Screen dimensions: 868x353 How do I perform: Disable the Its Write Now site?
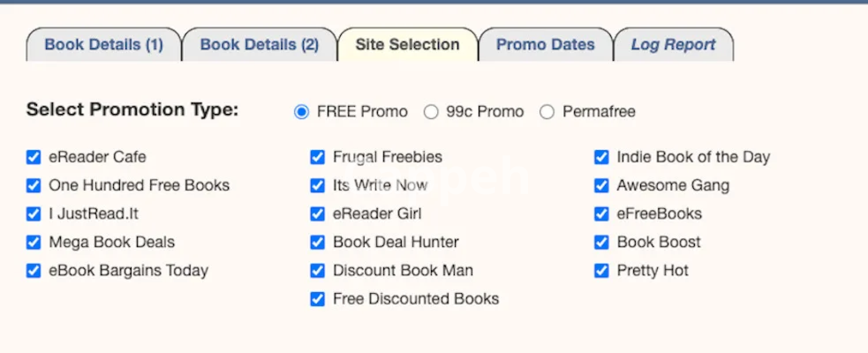point(317,185)
